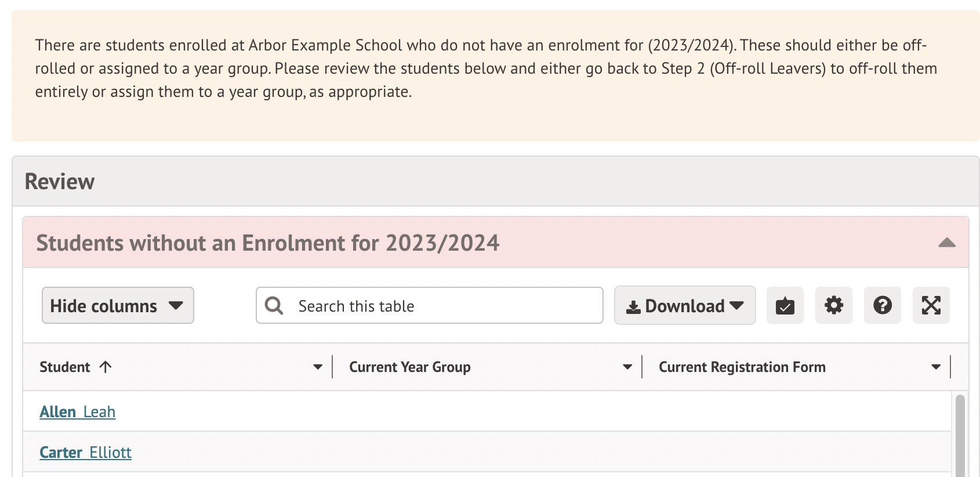Click the magnifier icon in search box
This screenshot has width=980, height=477.
[274, 305]
